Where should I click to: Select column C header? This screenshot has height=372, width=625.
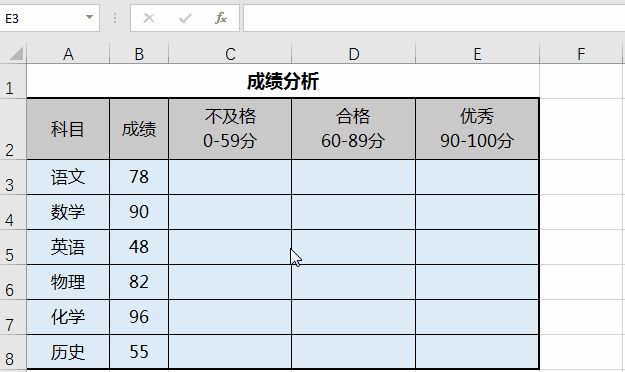pyautogui.click(x=230, y=54)
